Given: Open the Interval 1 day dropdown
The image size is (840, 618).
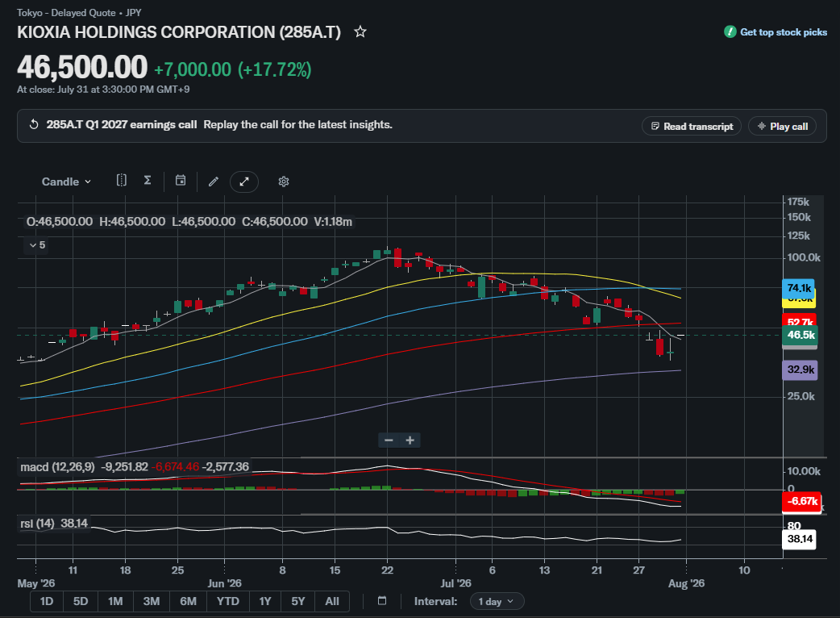Looking at the screenshot, I should [x=497, y=601].
